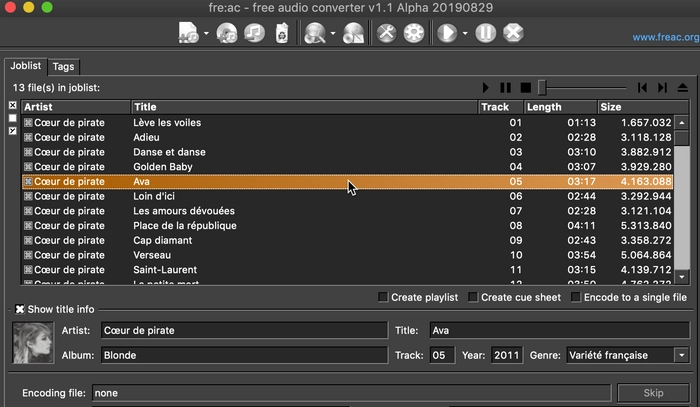Enable Create playlist checkbox
The image size is (700, 407).
[x=383, y=297]
